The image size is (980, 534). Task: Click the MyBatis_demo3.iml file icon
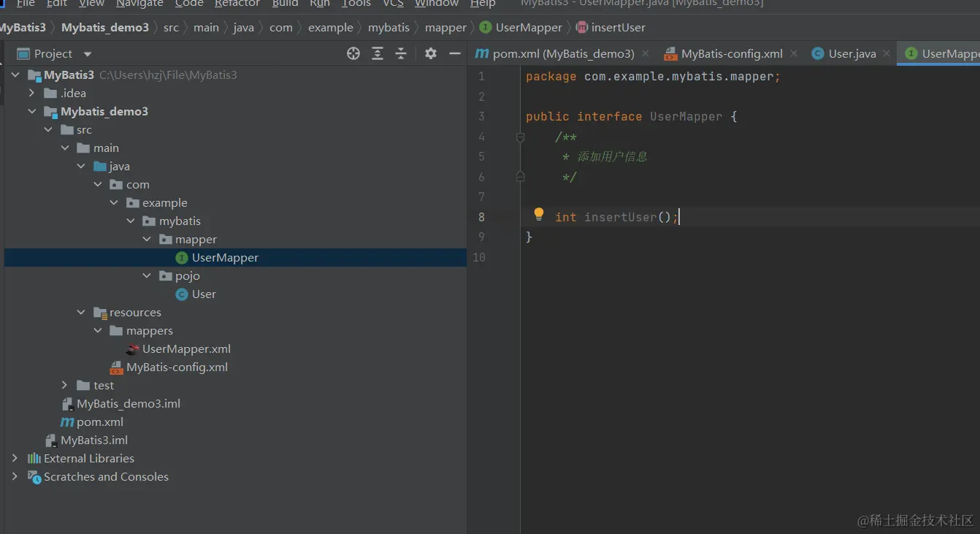click(68, 403)
